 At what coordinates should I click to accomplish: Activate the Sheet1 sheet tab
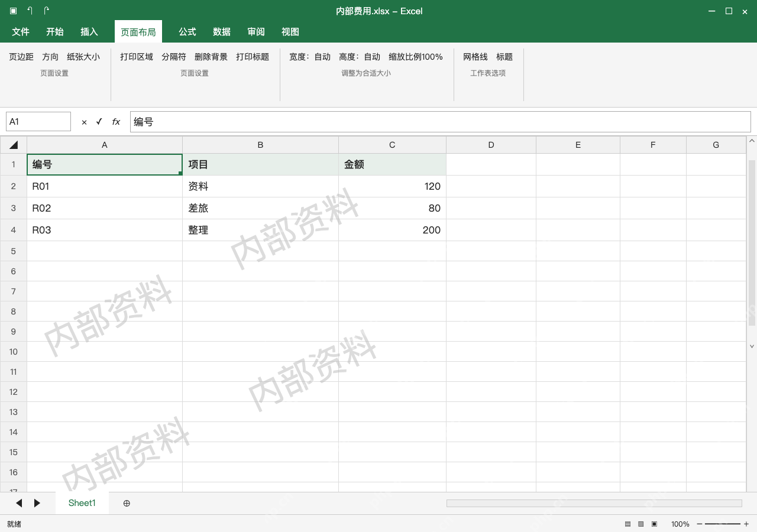[x=82, y=503]
